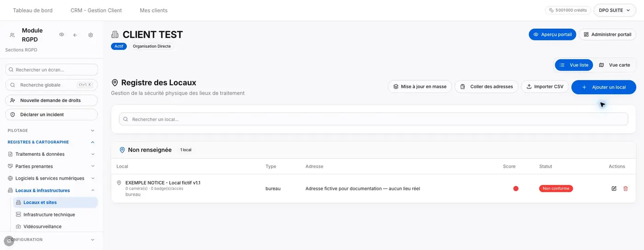
Task: Click EXEMPLE NOTICE - Local fictif v1.1
Action: coord(163,183)
